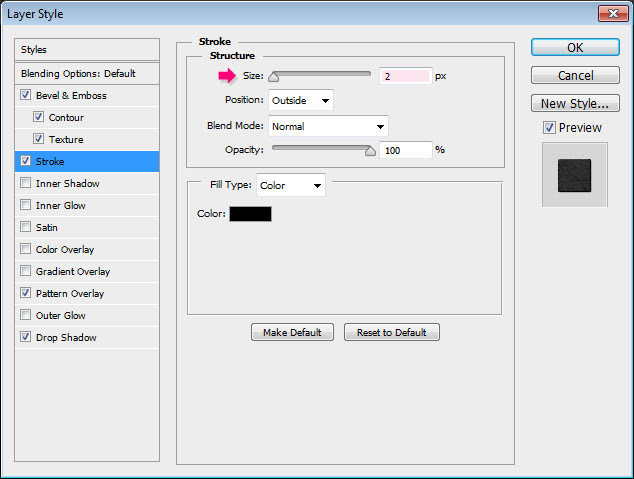Close the Layer Style dialog window
634x479 pixels.
coord(612,15)
